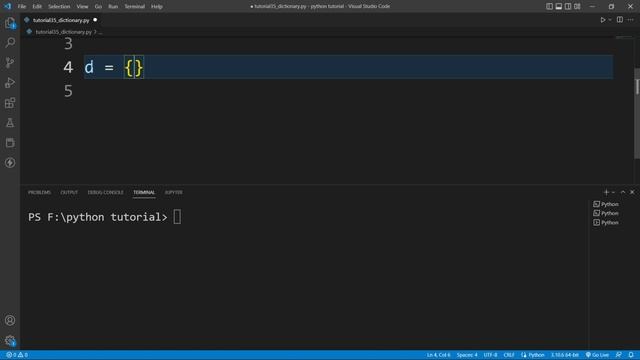The width and height of the screenshot is (640, 360).
Task: Open the Accounts menu icon
Action: point(10,320)
